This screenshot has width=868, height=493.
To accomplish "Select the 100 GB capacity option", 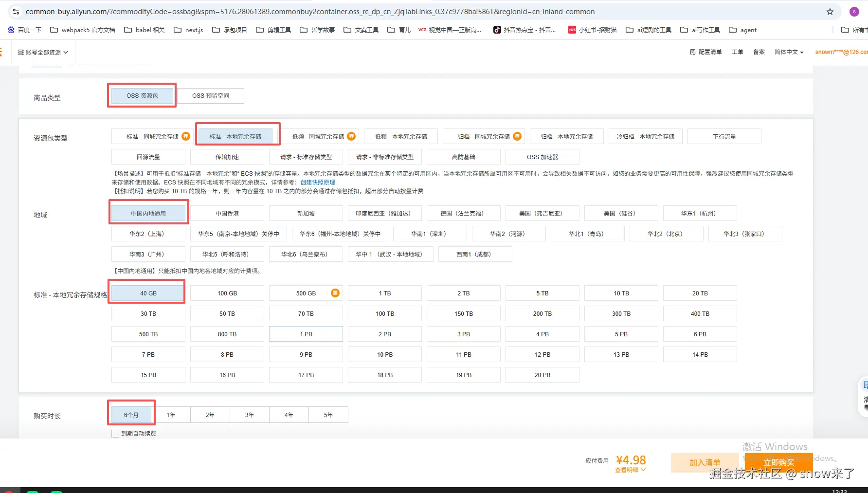I will (x=227, y=293).
